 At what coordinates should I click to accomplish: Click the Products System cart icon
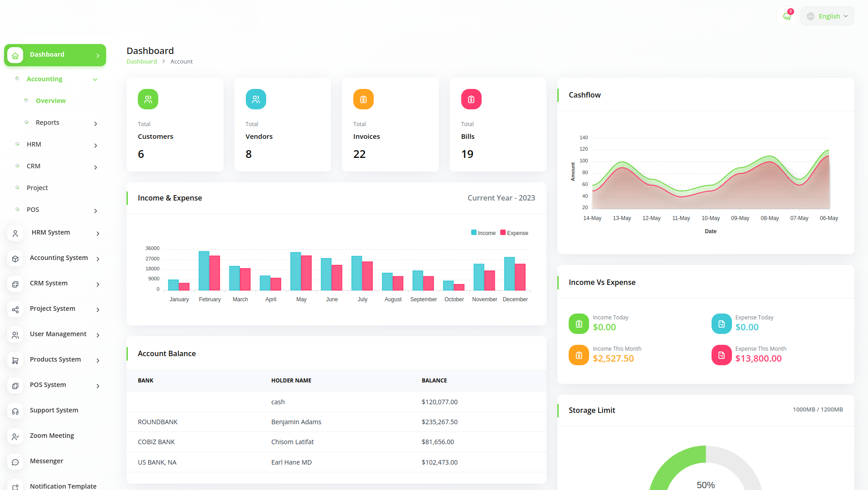[15, 360]
